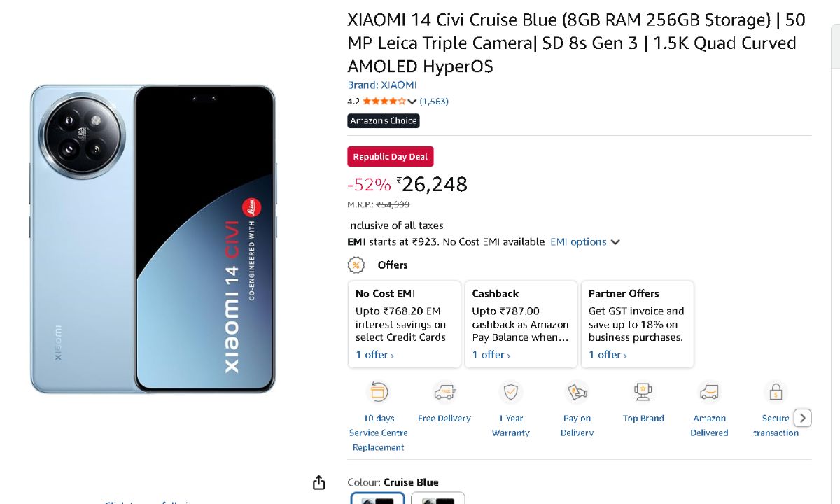
Task: Open the Partner Offers card
Action: pos(637,323)
